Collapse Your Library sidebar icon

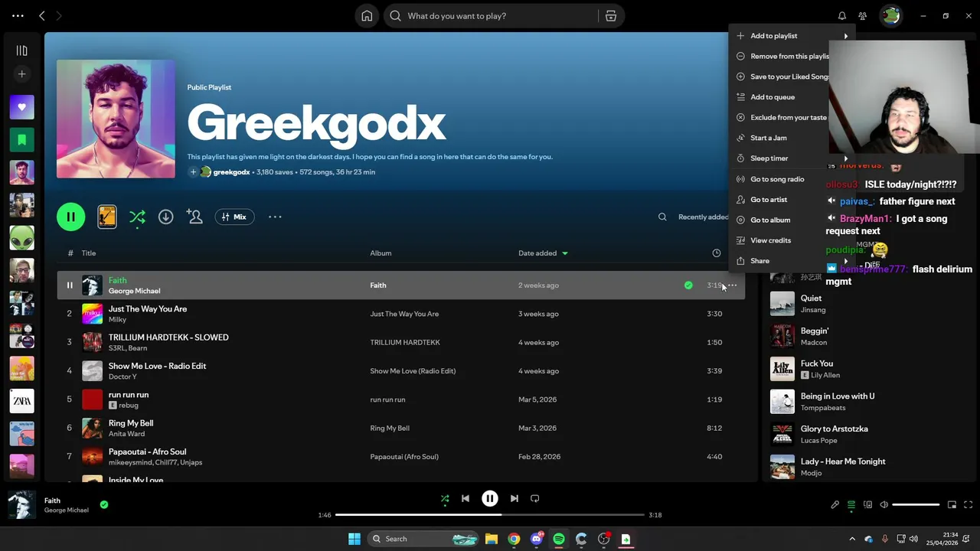coord(21,51)
